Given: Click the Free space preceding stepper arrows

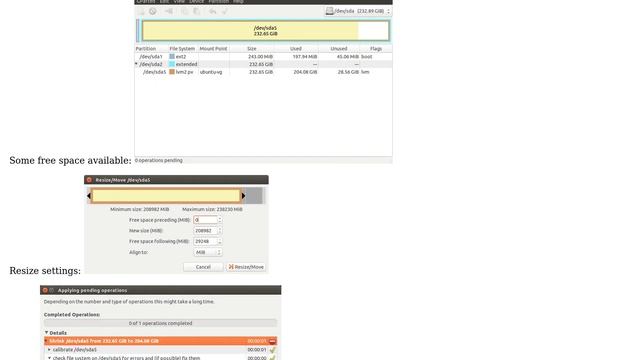Looking at the screenshot, I should (x=220, y=220).
